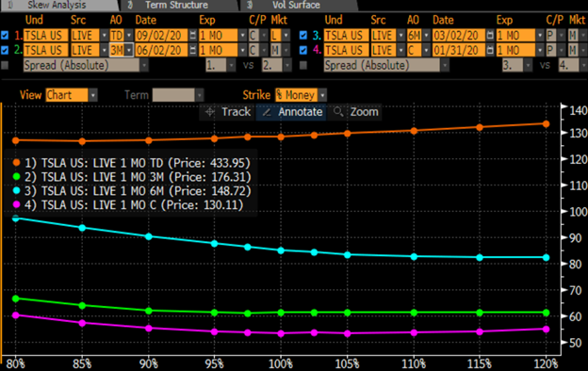Open the disabled Term dropdown

(x=200, y=95)
